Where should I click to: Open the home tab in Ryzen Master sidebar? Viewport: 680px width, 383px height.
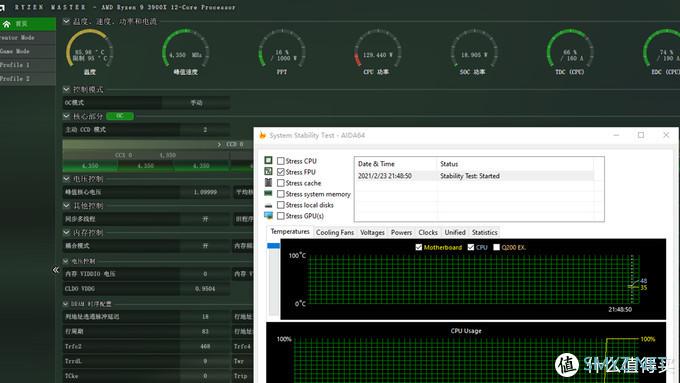[28, 24]
